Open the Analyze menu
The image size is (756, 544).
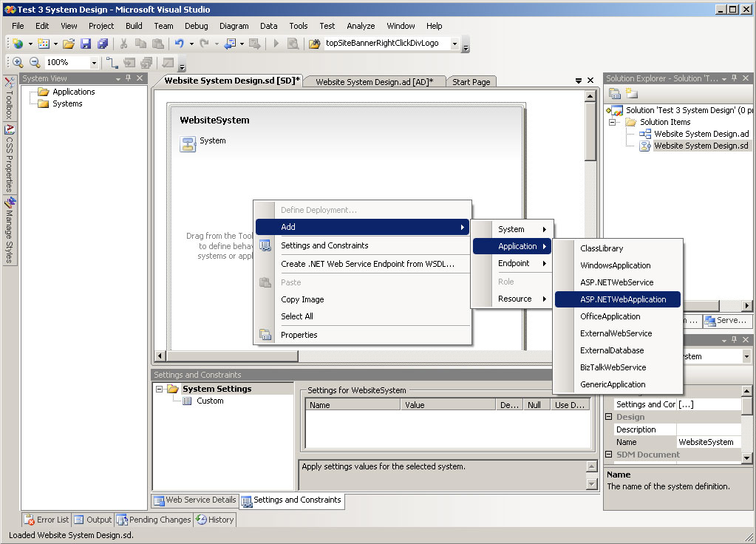361,26
